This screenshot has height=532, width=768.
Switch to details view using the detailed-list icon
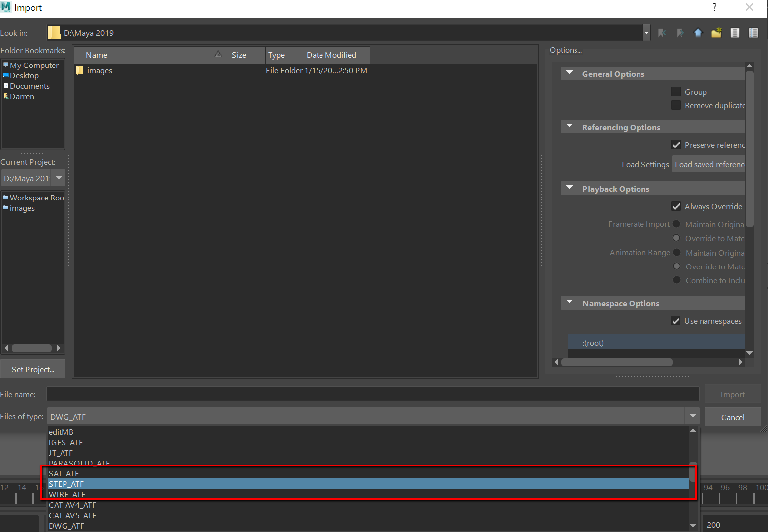coord(753,32)
